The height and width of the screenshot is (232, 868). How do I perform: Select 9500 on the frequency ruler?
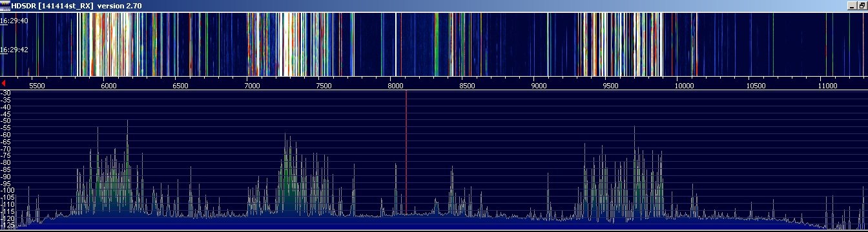[610, 85]
